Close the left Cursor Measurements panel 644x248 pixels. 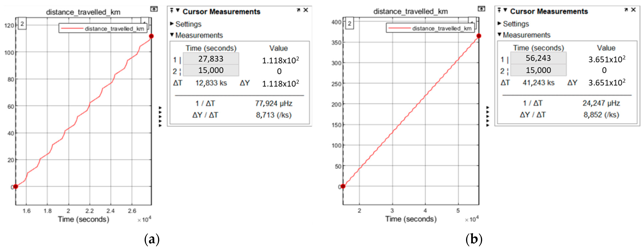pos(306,10)
